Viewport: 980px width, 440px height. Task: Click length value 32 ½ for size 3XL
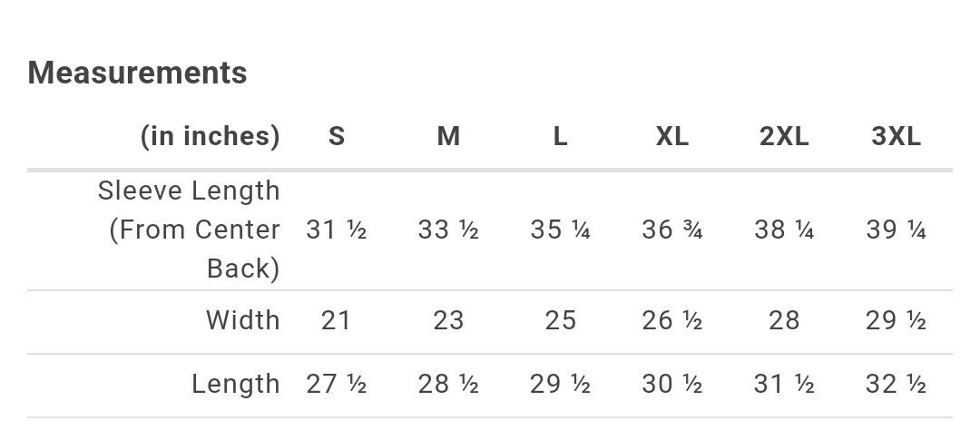(896, 384)
